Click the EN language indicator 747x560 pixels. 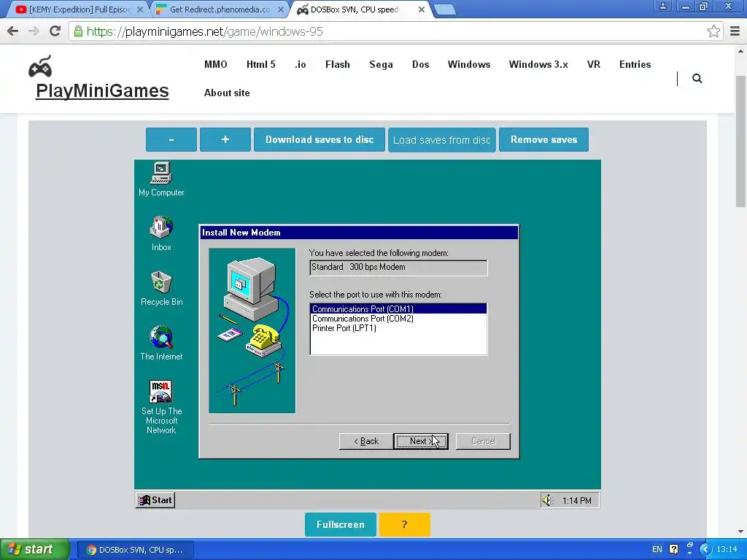click(657, 549)
